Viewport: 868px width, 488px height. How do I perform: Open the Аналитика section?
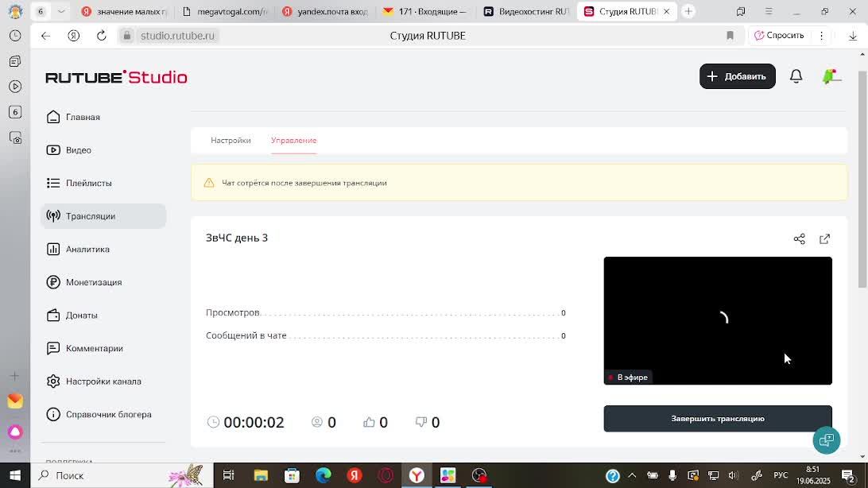point(103,249)
